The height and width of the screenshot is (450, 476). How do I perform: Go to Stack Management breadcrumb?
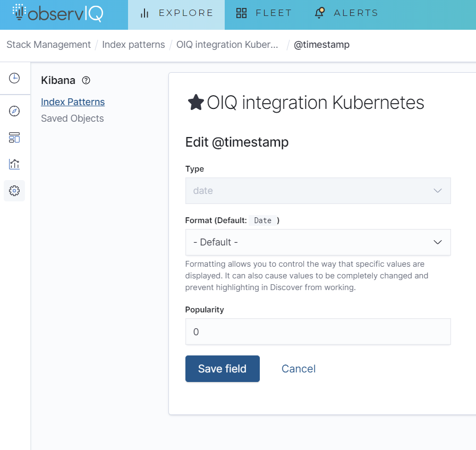coord(48,45)
